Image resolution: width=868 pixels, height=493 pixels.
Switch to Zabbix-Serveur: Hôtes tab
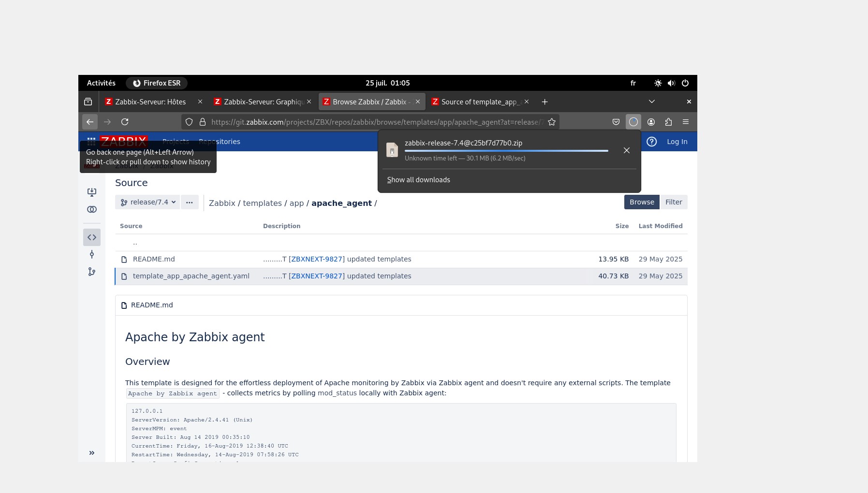(150, 102)
